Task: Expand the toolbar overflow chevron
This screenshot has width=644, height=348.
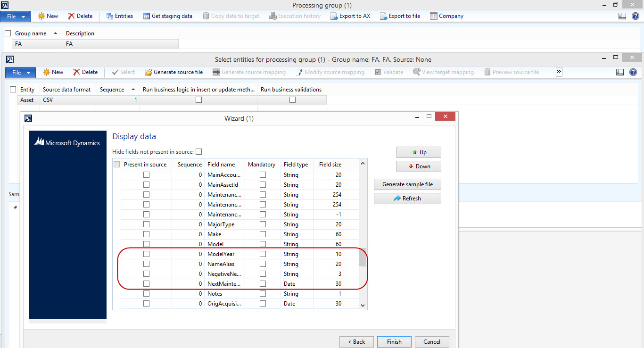Action: coord(559,72)
